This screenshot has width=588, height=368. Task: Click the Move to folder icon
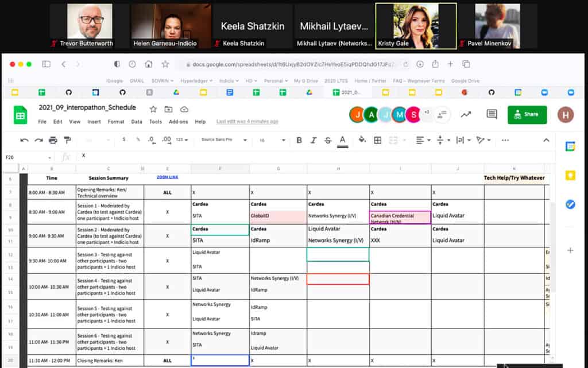[x=168, y=109]
